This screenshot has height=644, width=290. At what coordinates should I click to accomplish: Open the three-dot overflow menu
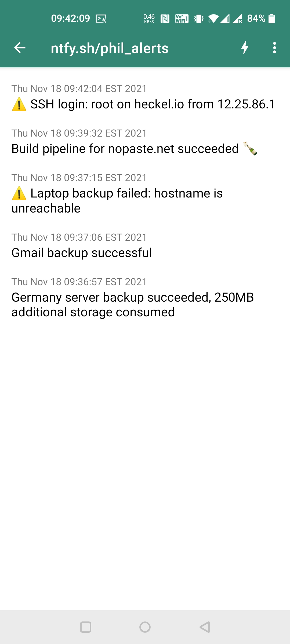[x=274, y=48]
